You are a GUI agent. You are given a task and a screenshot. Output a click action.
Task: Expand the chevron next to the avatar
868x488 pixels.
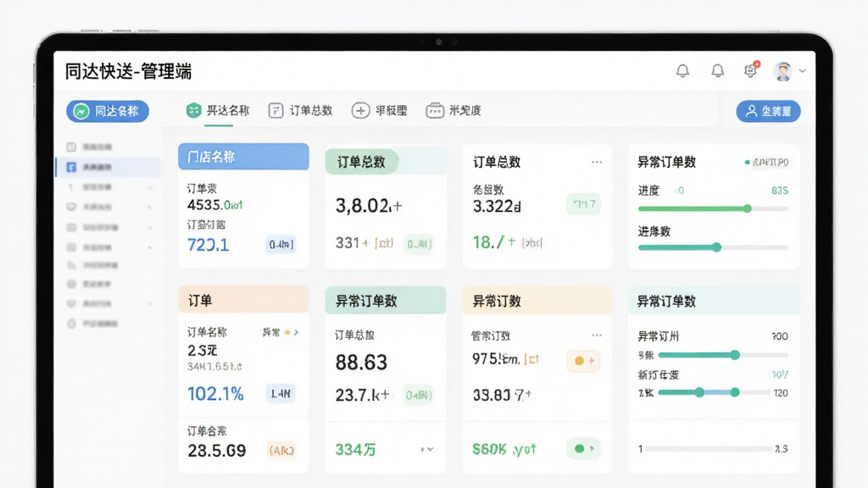(x=802, y=71)
